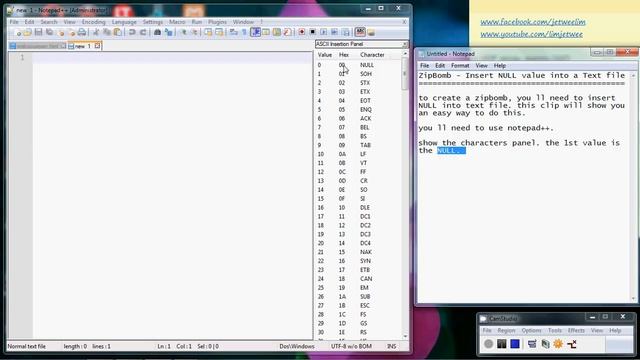The image size is (640, 360).
Task: Select the CAN row with hex 18
Action: tap(358, 279)
